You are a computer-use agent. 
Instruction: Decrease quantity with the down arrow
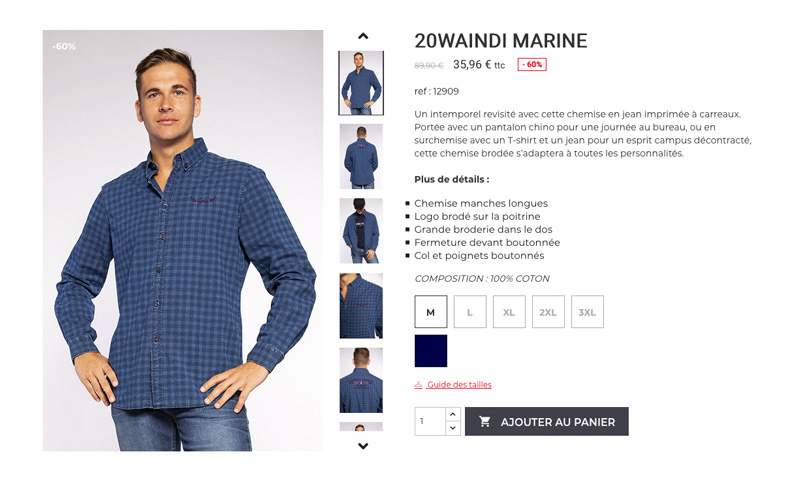click(x=453, y=428)
